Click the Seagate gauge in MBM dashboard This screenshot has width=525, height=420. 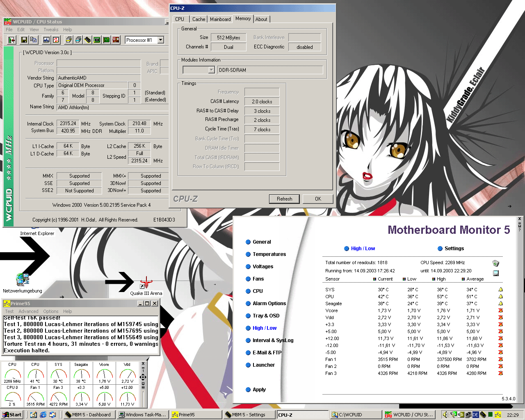(x=81, y=373)
